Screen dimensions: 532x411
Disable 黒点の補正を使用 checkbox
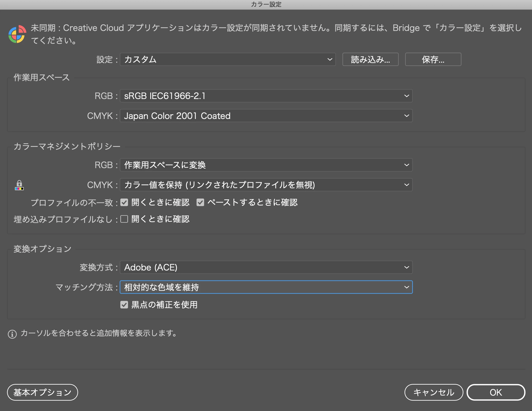[x=124, y=305]
